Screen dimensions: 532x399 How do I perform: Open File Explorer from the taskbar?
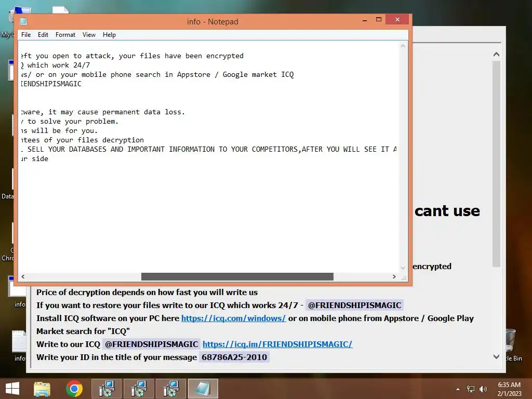click(42, 389)
